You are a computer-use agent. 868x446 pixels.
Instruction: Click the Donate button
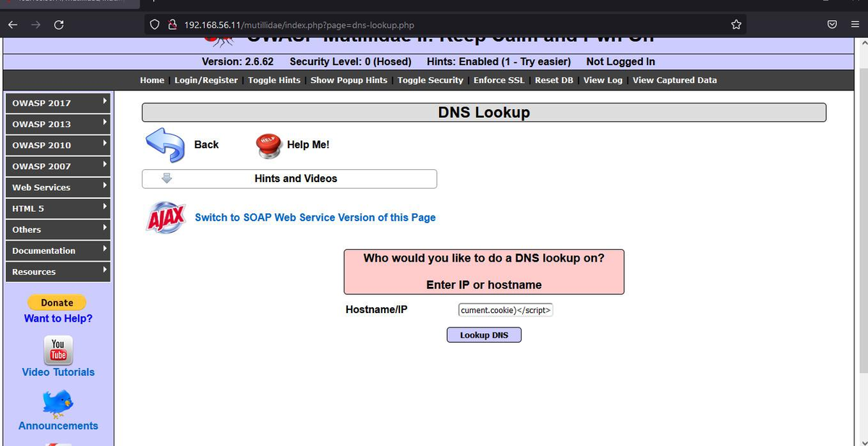(57, 303)
